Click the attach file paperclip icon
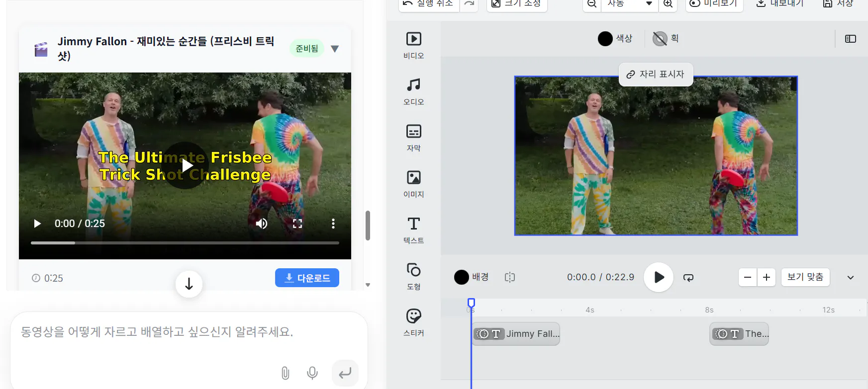This screenshot has width=868, height=389. pos(285,373)
